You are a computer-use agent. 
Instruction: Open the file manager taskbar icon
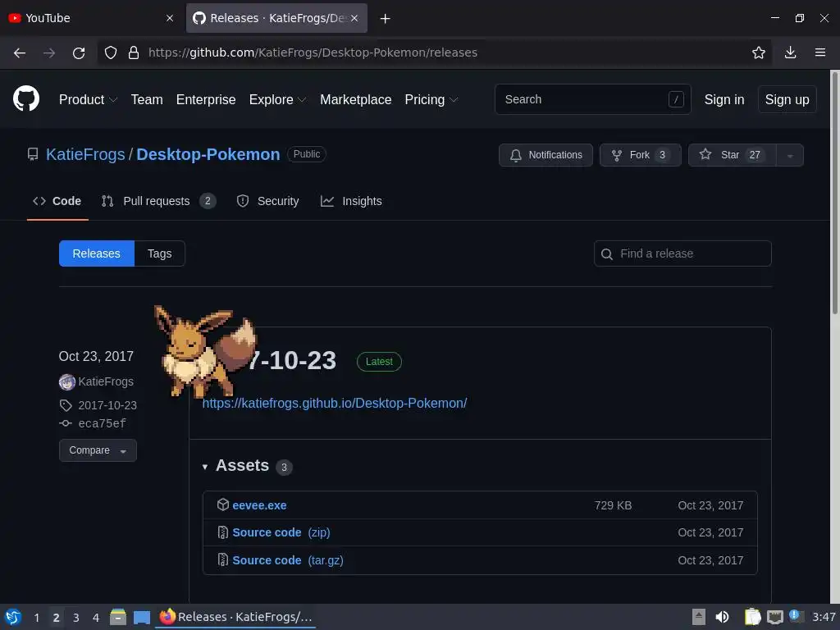[118, 617]
